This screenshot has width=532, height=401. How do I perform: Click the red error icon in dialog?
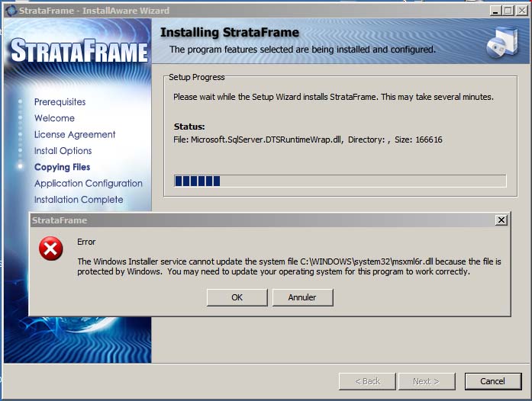(x=51, y=249)
